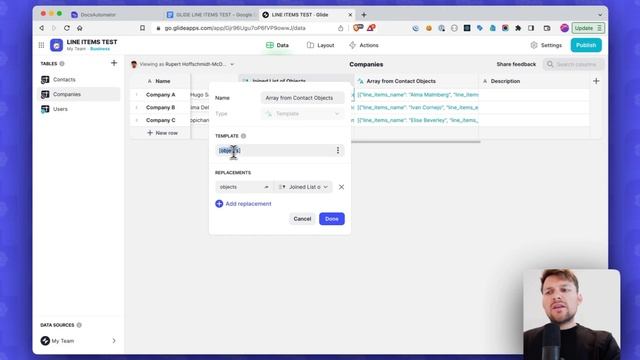
Task: Click the TEMPLATE info icon
Action: tap(243, 136)
